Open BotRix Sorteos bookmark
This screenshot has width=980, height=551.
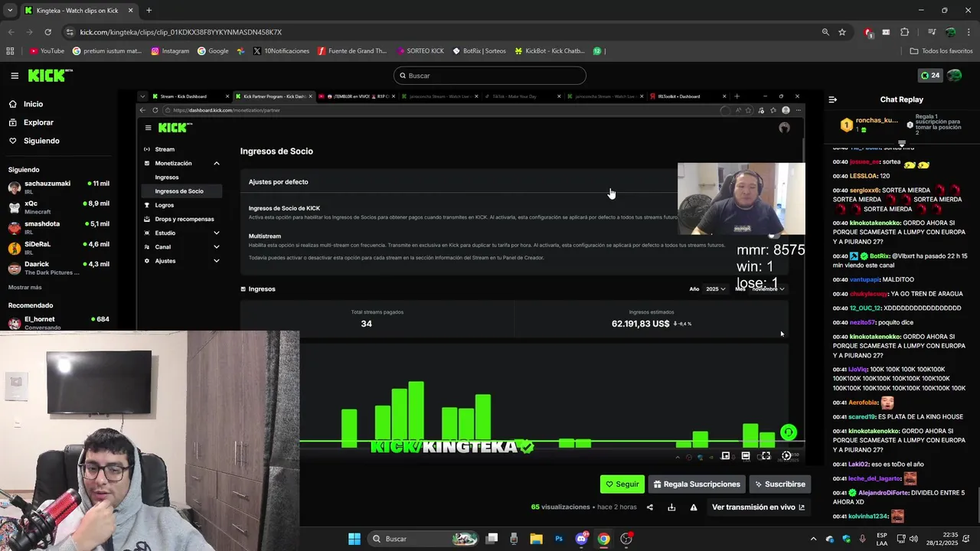pyautogui.click(x=479, y=51)
